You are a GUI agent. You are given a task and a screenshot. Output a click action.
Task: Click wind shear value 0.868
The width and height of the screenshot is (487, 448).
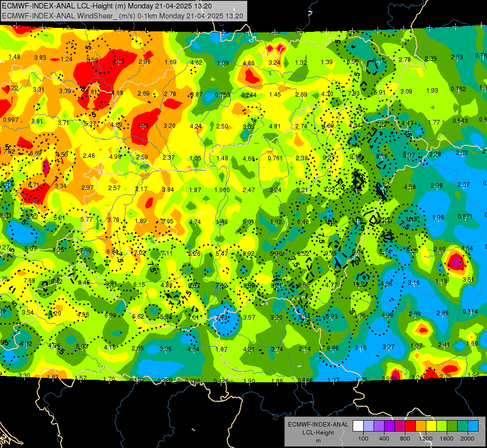305,381
